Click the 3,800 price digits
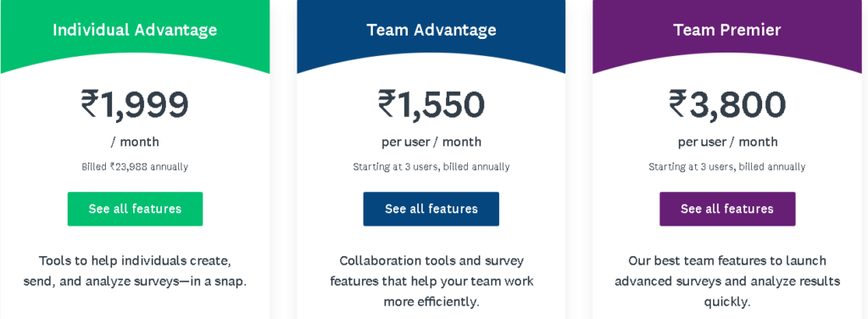The image size is (868, 319). pyautogui.click(x=737, y=104)
